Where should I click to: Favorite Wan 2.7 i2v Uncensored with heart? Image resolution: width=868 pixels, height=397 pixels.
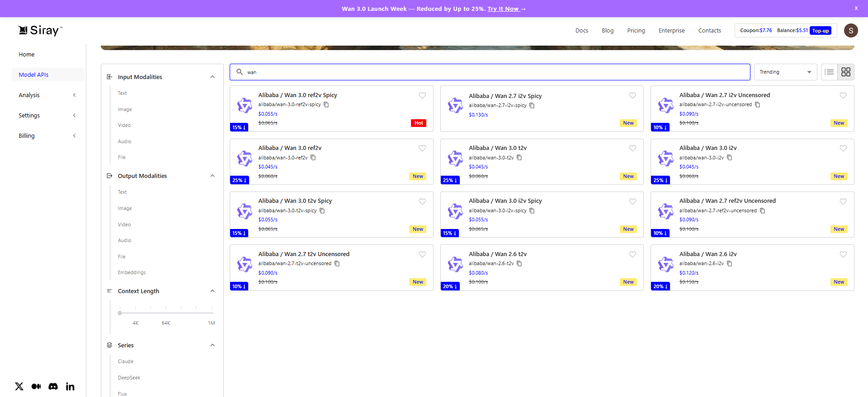843,95
